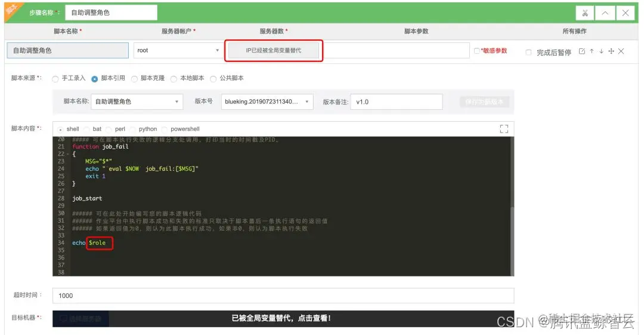Screen dimensions: 644x335
Task: Move script row down with down-arrow icon
Action: 601,51
